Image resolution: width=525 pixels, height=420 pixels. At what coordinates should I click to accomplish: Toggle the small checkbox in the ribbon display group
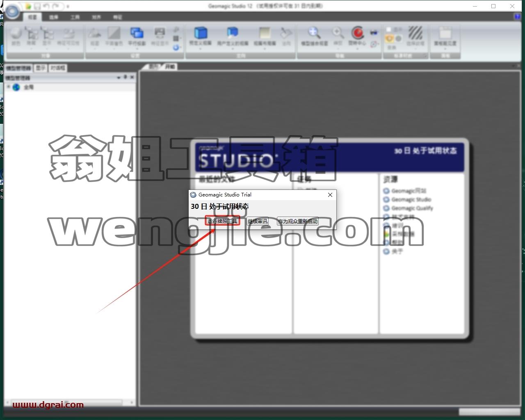[388, 30]
